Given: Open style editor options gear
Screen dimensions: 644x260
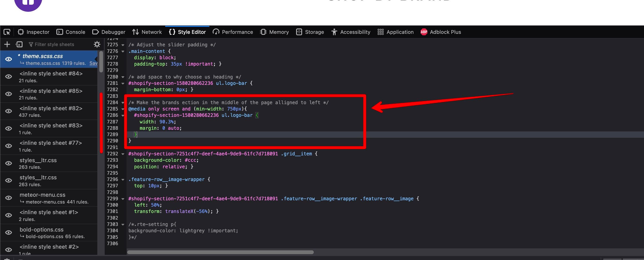Looking at the screenshot, I should [x=97, y=44].
